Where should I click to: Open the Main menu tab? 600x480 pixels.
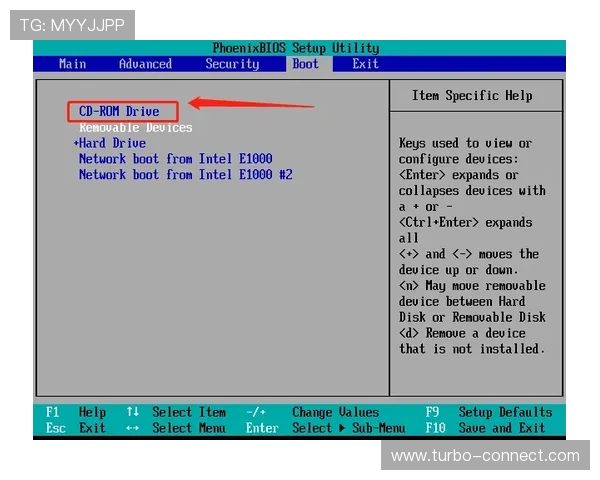tap(72, 64)
